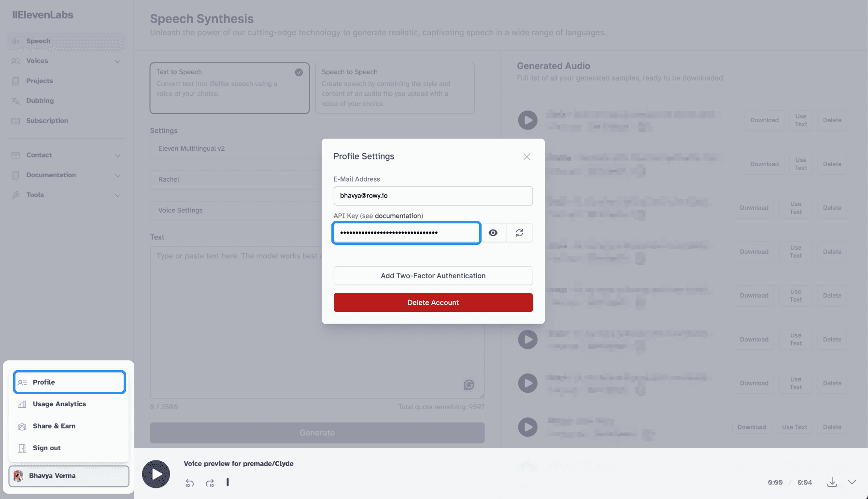Close the Profile Settings dialog

(526, 157)
